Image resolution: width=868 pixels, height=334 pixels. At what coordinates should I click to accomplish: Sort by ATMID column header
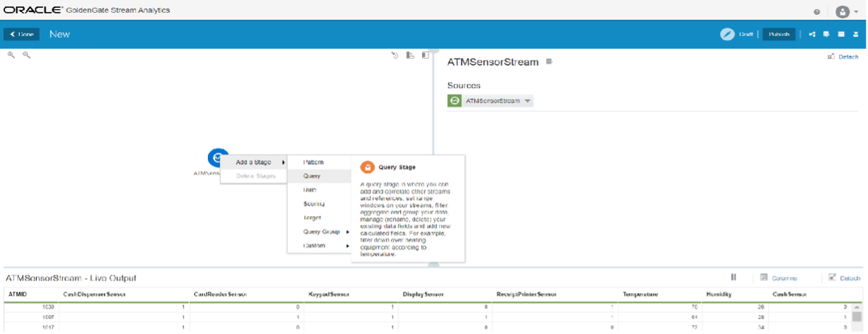pyautogui.click(x=17, y=294)
